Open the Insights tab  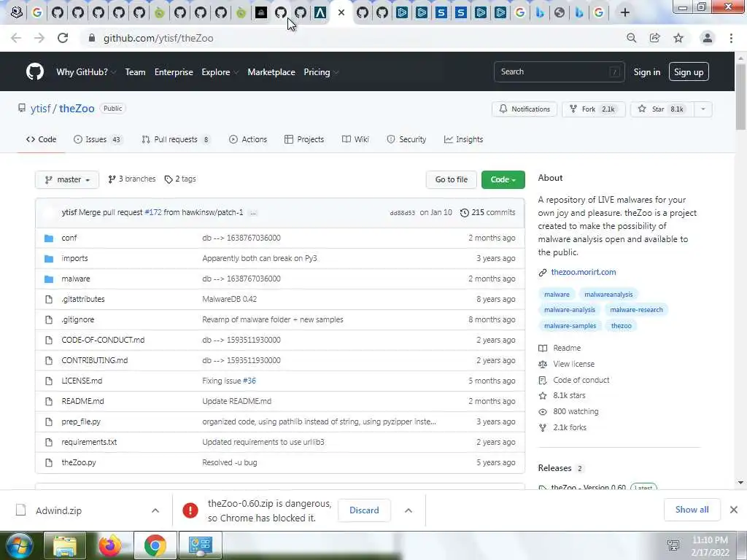pyautogui.click(x=463, y=139)
